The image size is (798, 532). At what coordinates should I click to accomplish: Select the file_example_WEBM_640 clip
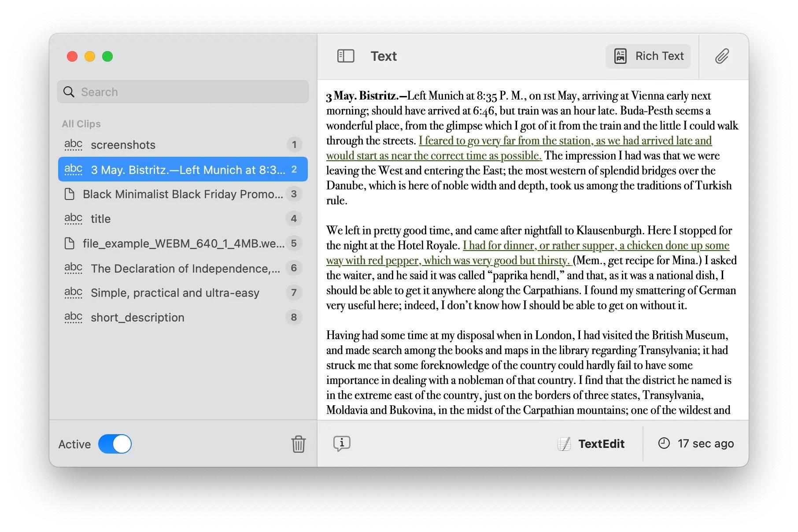tap(183, 243)
